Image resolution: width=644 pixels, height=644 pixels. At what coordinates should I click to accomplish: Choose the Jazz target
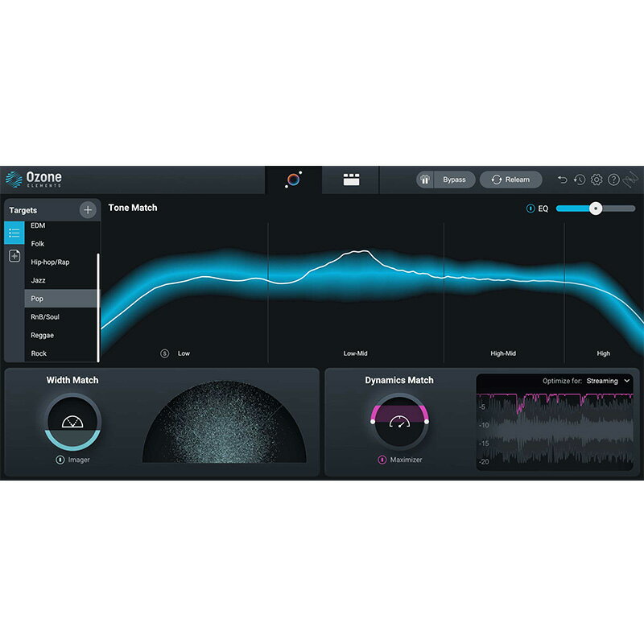point(61,280)
